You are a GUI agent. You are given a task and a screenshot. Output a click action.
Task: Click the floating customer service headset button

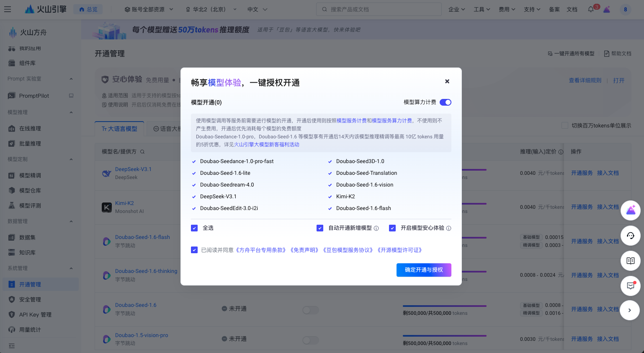[x=630, y=236]
